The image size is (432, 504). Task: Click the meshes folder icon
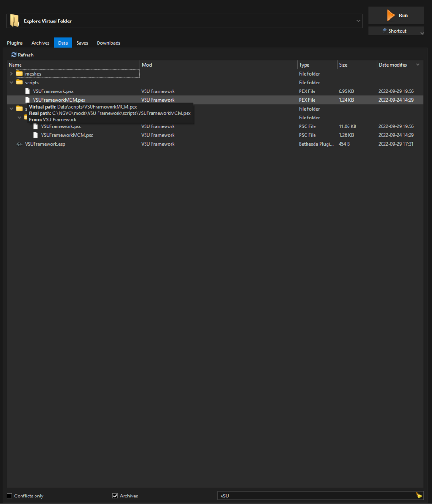coord(20,74)
